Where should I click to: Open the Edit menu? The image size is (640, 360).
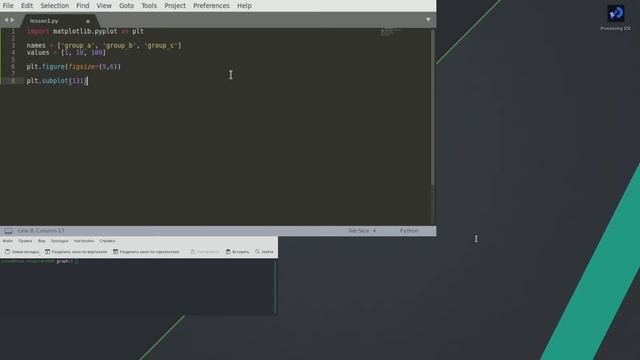[x=27, y=6]
